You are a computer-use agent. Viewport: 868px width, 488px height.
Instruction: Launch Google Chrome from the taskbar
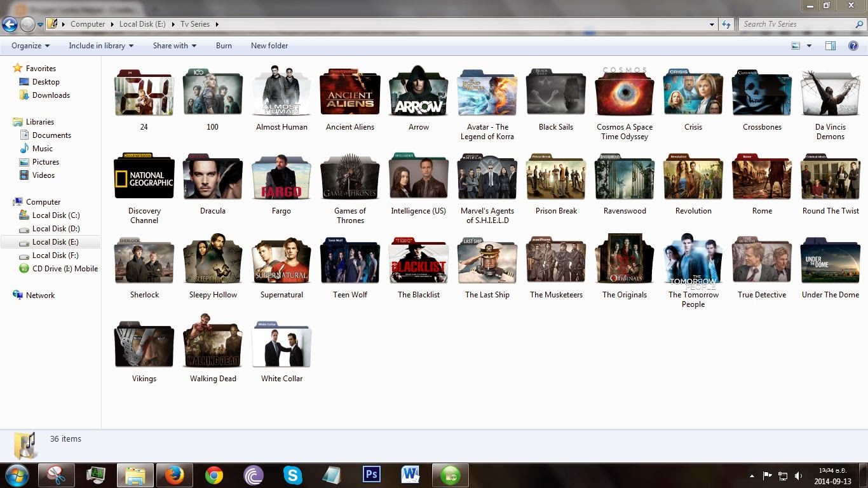pyautogui.click(x=214, y=475)
